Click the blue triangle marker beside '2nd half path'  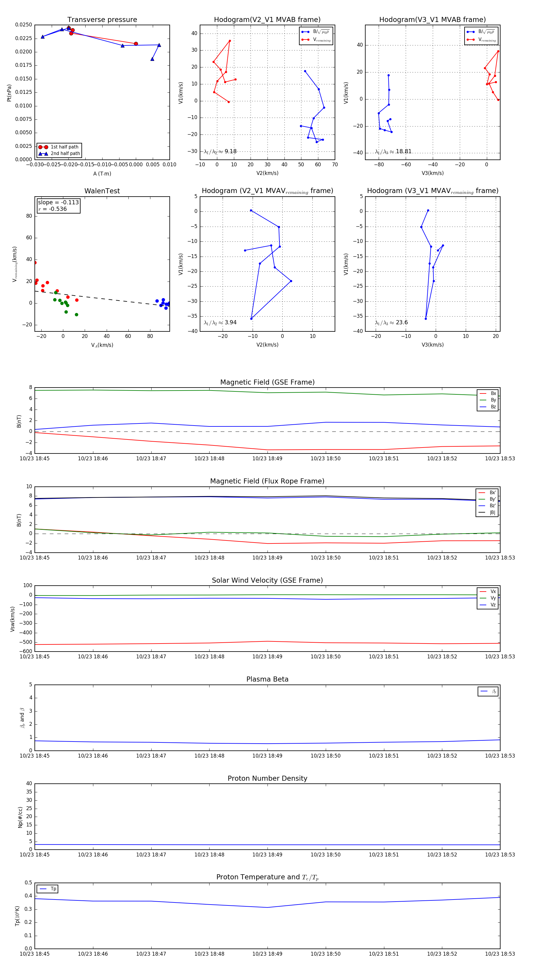pos(43,154)
